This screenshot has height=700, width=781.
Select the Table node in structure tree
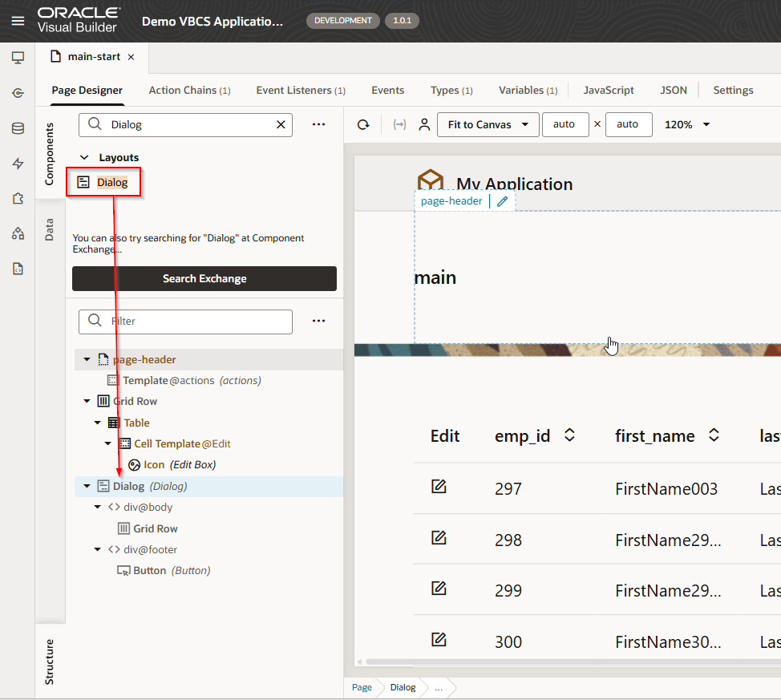(x=136, y=423)
